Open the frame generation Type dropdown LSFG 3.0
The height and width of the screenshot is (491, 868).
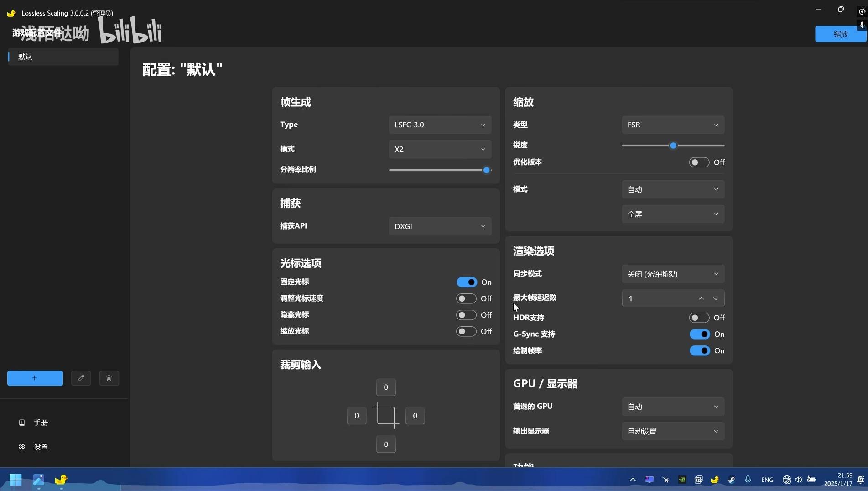440,125
